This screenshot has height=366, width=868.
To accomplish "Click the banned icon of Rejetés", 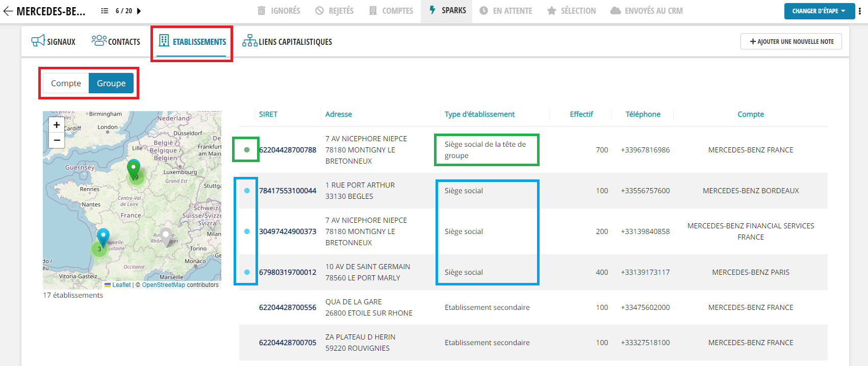I will (x=319, y=11).
